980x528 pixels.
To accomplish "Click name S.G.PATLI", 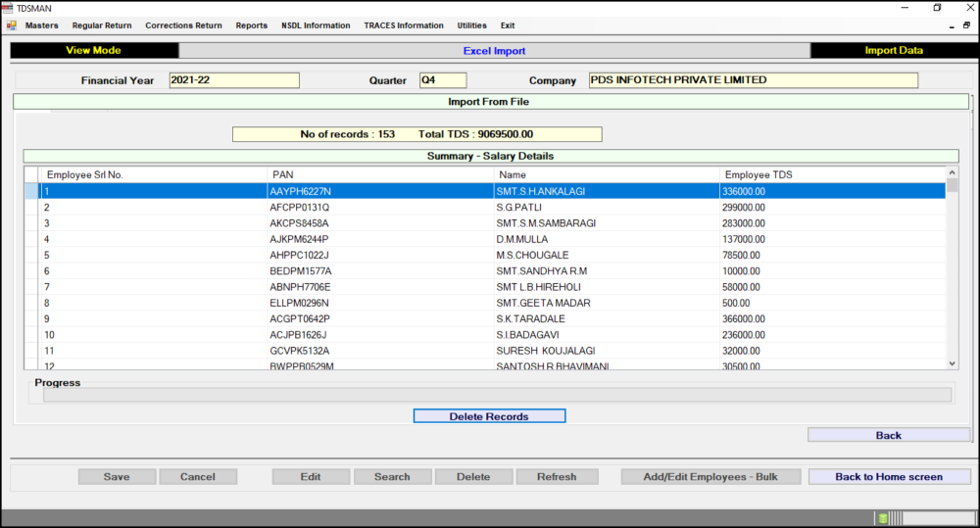I will pyautogui.click(x=518, y=208).
